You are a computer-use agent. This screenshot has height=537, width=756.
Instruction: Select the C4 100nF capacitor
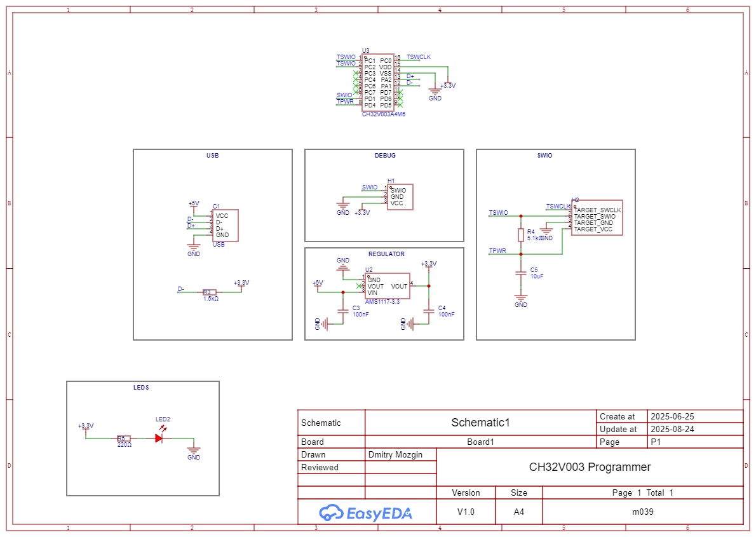pyautogui.click(x=429, y=311)
